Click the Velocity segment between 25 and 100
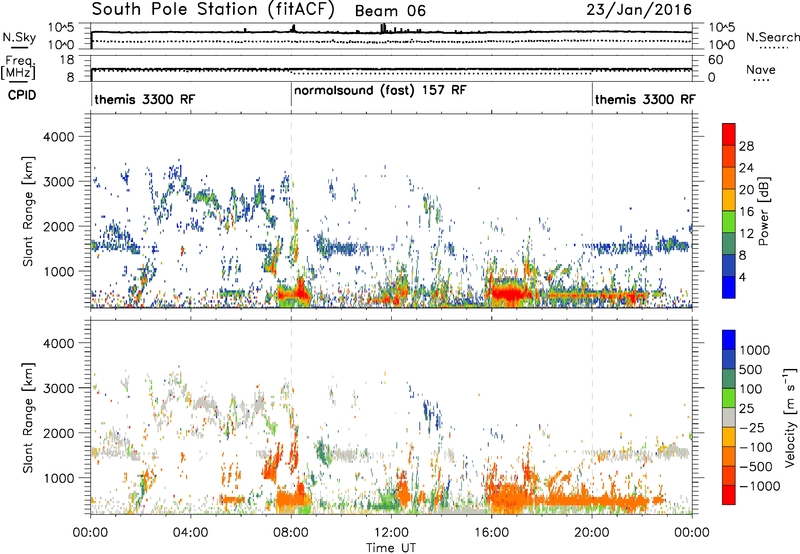Viewport: 800px width, 554px height. click(729, 398)
